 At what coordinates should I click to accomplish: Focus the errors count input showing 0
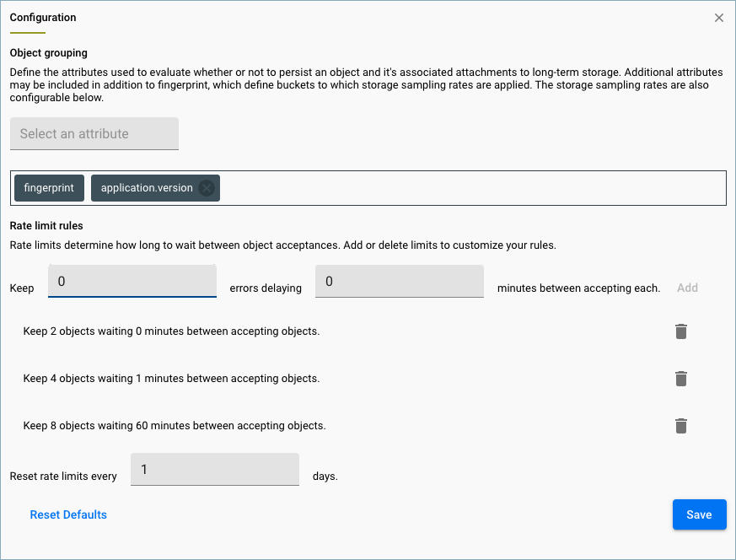click(132, 281)
